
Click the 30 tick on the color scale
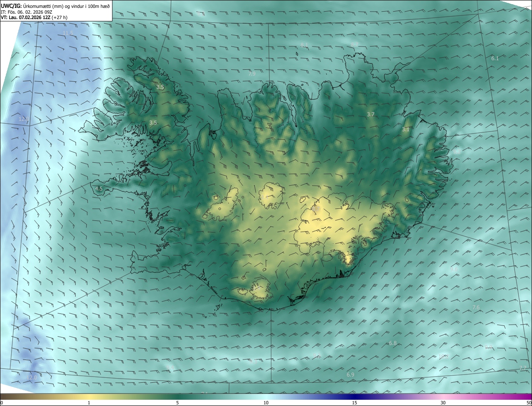pyautogui.click(x=443, y=403)
